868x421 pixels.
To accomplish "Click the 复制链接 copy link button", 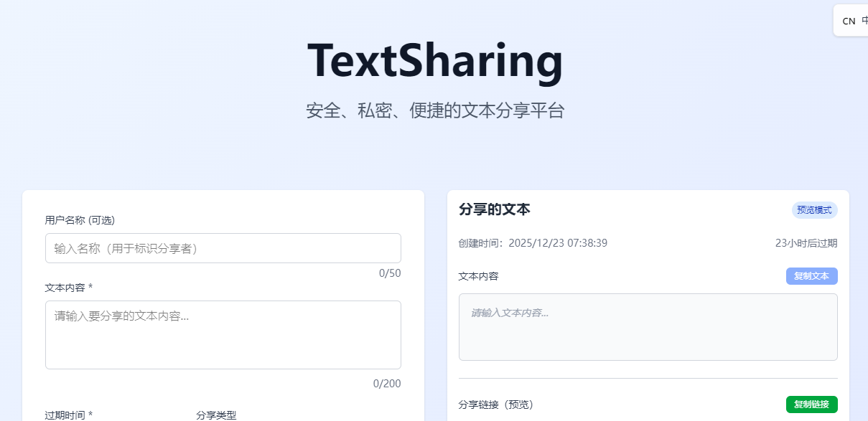I will pos(811,404).
